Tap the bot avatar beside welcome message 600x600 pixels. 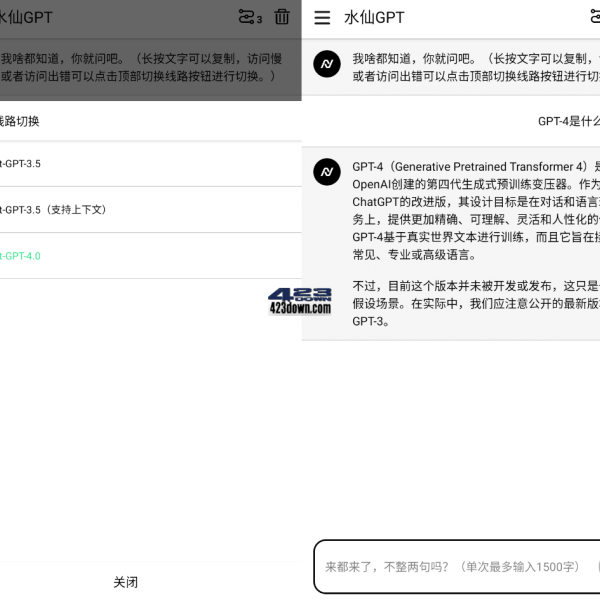(327, 64)
